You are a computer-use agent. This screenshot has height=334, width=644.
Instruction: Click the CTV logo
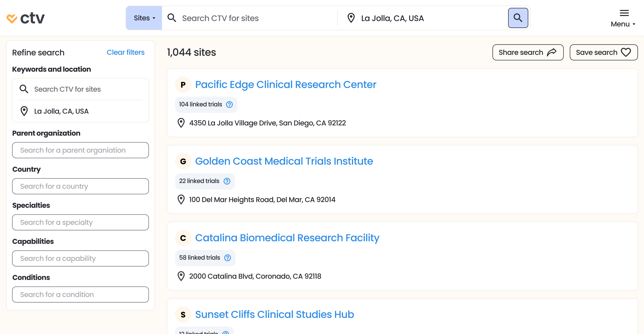[26, 18]
